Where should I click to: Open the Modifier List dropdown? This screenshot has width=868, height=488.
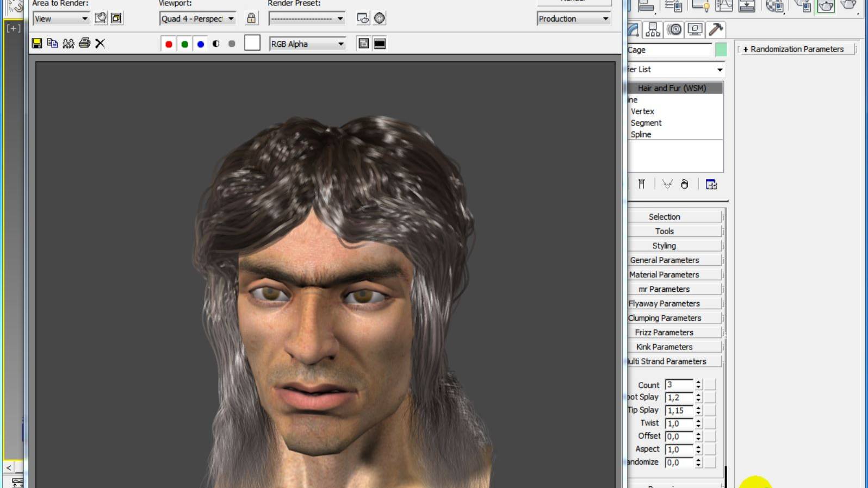click(676, 70)
